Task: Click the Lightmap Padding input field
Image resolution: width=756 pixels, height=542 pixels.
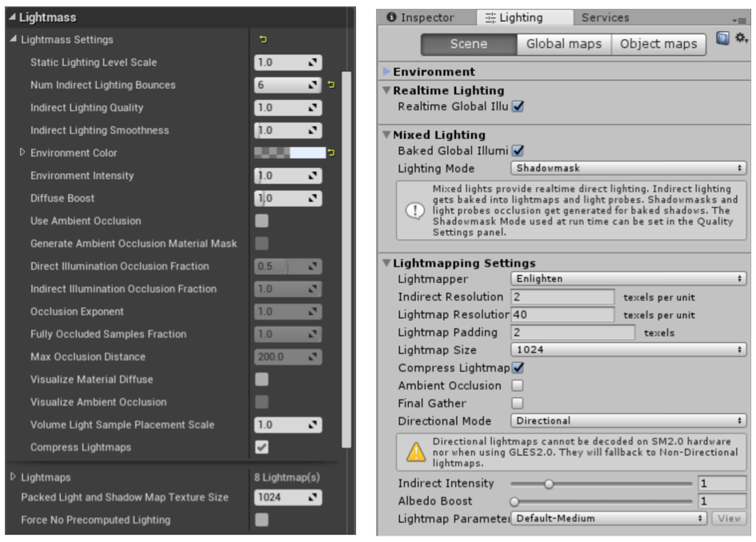Action: pos(572,333)
